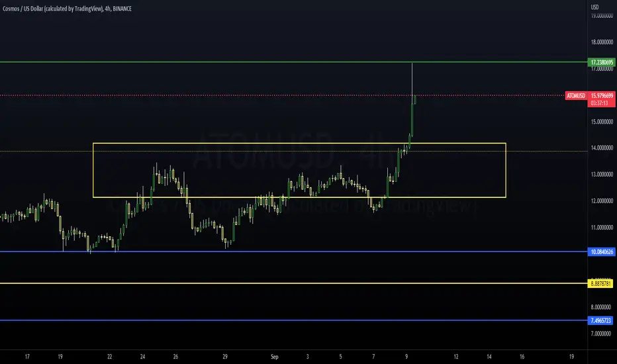Click the 'Sep' label on time axis
617x364 pixels.
coord(275,357)
